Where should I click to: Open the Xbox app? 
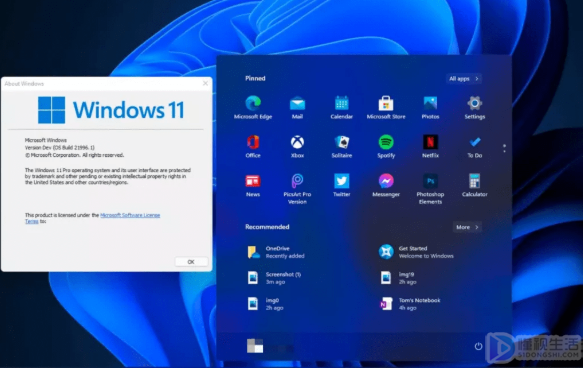coord(297,146)
